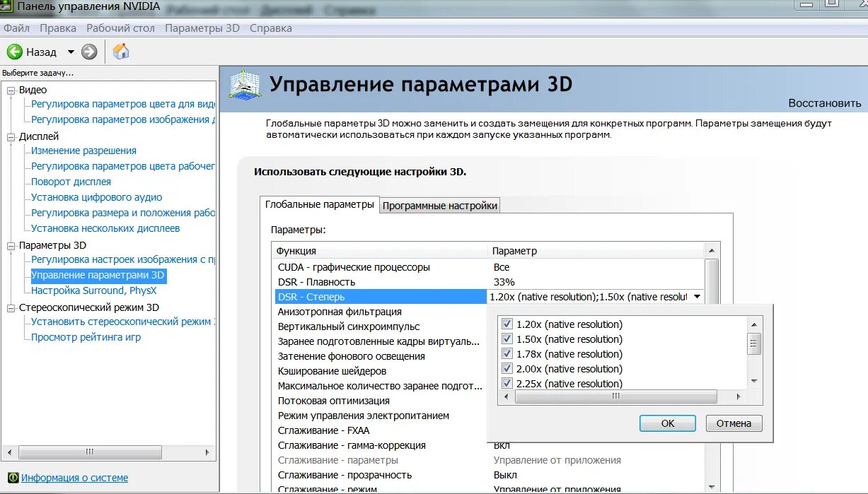Screen dimensions: 868x494
Task: Click the Forward arrow icon in toolbar
Action: point(89,52)
